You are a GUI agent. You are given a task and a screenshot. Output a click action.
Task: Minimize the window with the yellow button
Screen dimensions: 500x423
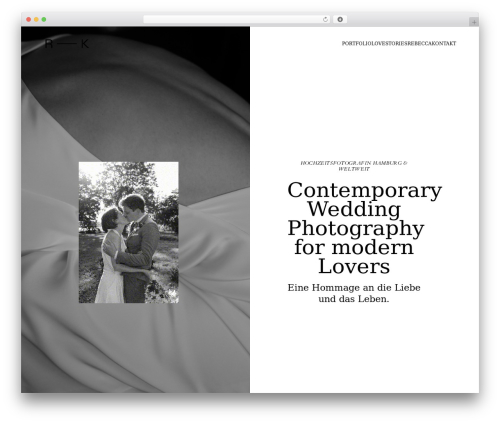[36, 20]
